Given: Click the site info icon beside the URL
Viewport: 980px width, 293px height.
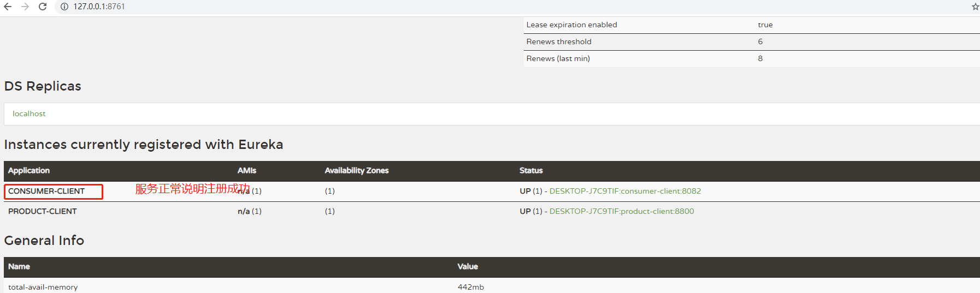Looking at the screenshot, I should 64,7.
